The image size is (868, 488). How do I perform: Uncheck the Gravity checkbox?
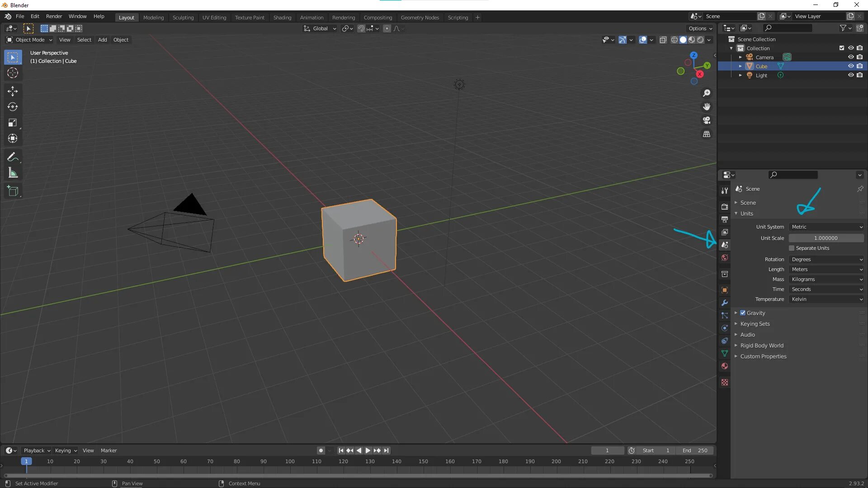coord(743,313)
